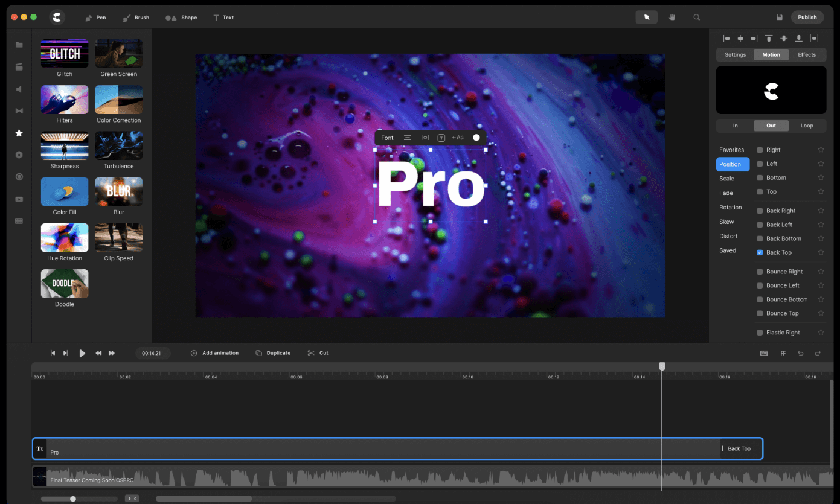Uncheck the Back Top animation checkbox
Screen dimensions: 840x504
pos(760,252)
